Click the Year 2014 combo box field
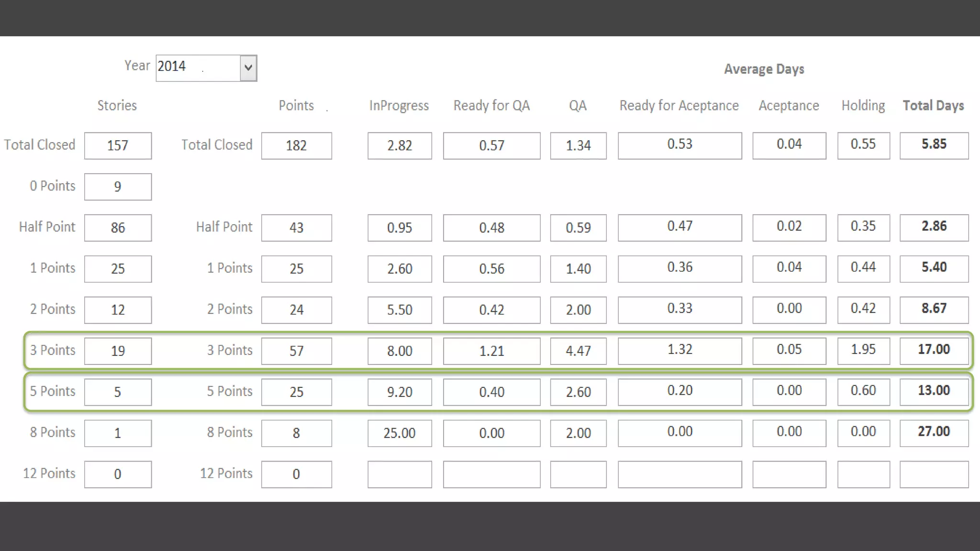This screenshot has width=980, height=551. click(198, 68)
